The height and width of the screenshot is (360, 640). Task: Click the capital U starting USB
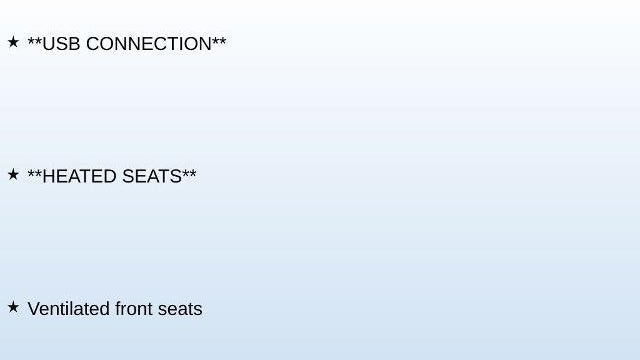tap(48, 44)
